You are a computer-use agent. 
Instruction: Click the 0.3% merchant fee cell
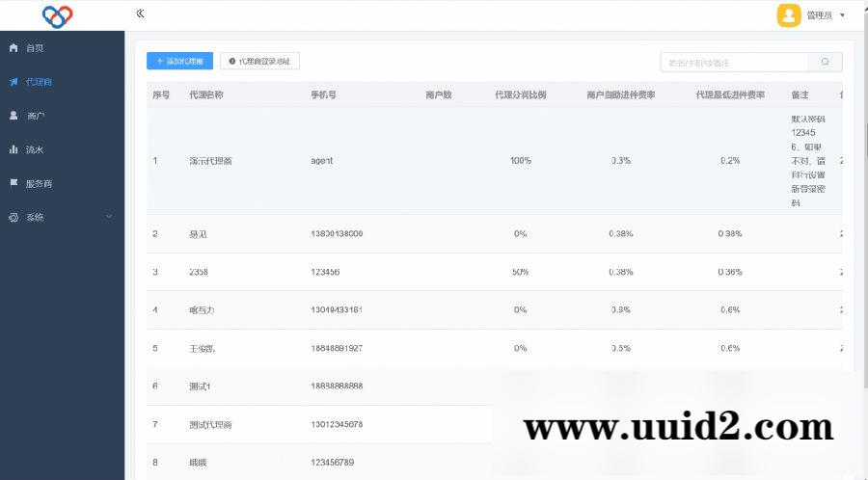pos(620,161)
